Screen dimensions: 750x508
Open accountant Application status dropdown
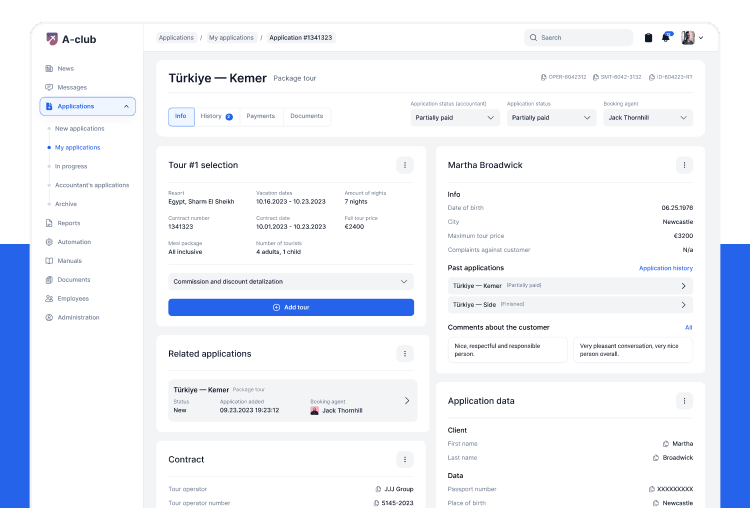point(455,118)
